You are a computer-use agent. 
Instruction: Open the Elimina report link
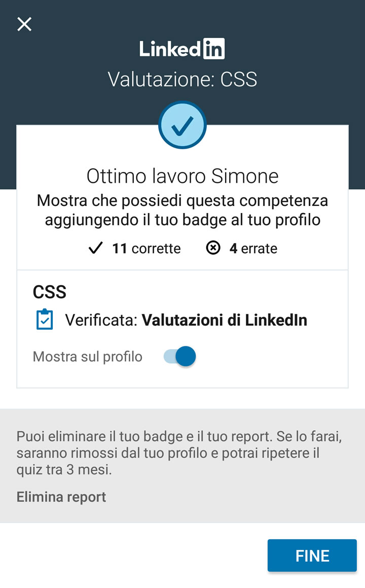[x=61, y=497]
